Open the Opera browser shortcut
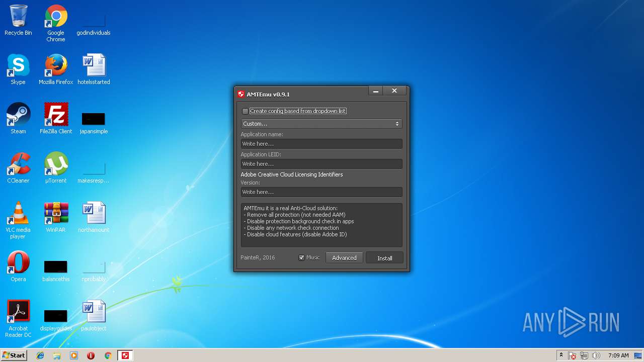Screen dimensions: 644x362 point(18,267)
